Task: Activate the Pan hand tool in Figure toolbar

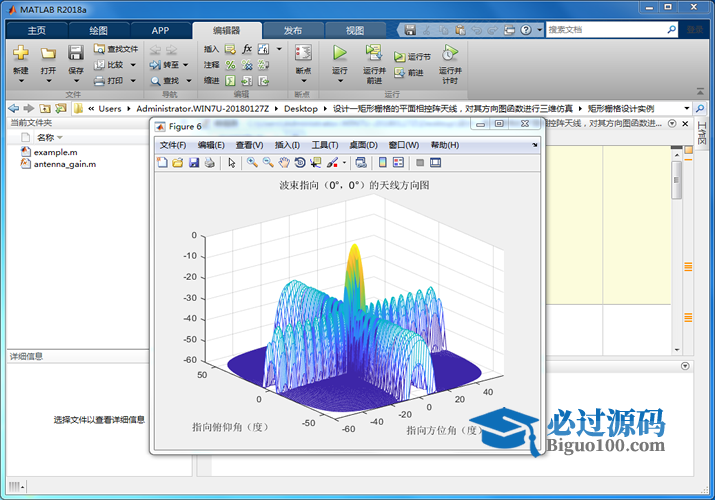Action: tap(284, 163)
